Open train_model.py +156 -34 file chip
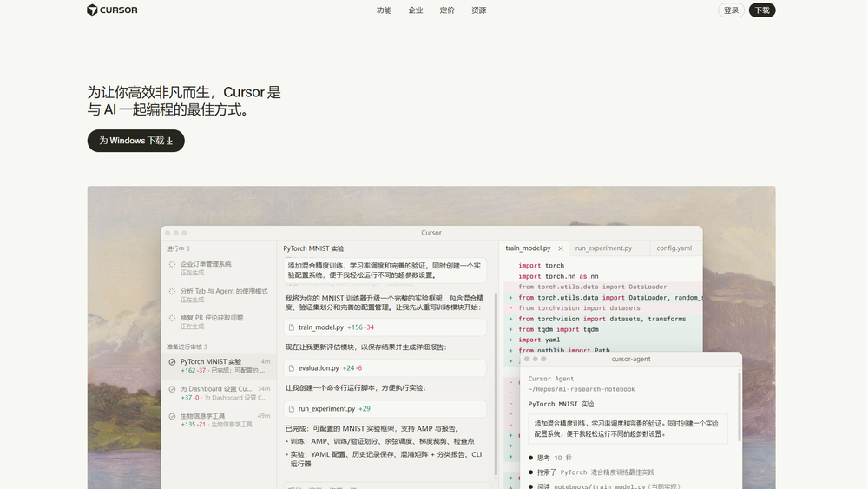 (385, 327)
